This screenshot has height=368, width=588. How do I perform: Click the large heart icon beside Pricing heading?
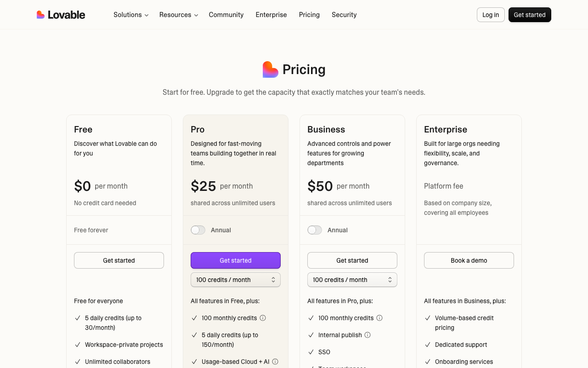pyautogui.click(x=271, y=69)
